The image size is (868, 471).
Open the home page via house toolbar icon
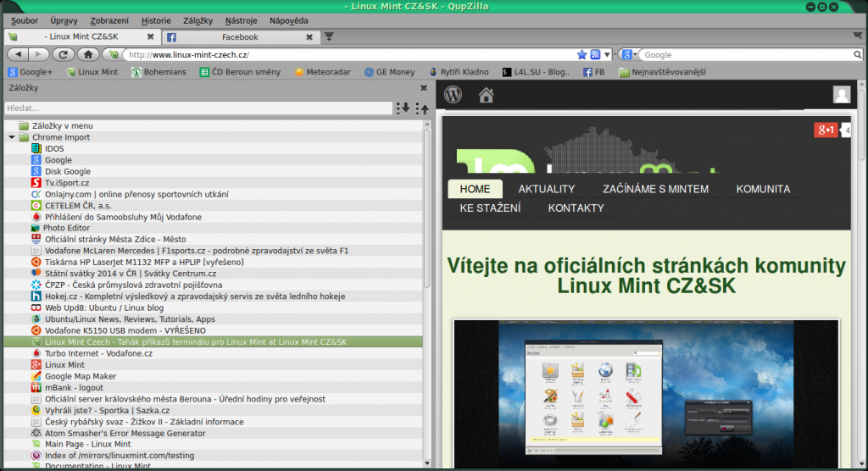[88, 54]
